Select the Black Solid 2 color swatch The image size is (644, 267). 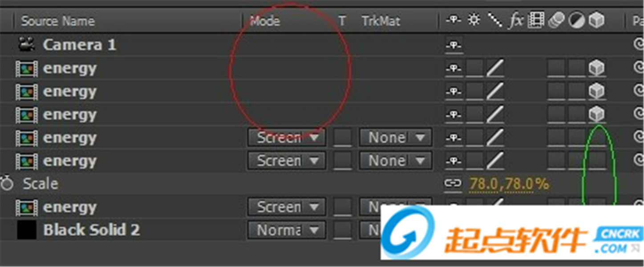coord(27,230)
